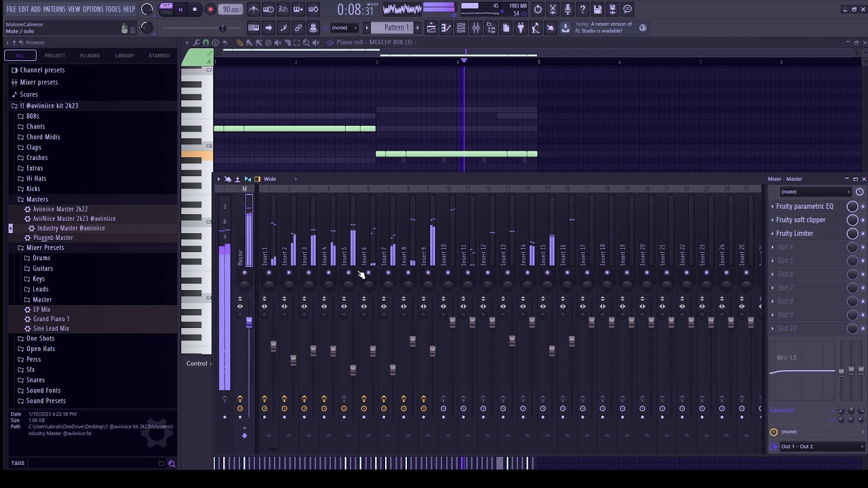This screenshot has width=868, height=488.
Task: Open Fruity Limiter slot arrow menu
Action: pyautogui.click(x=772, y=233)
